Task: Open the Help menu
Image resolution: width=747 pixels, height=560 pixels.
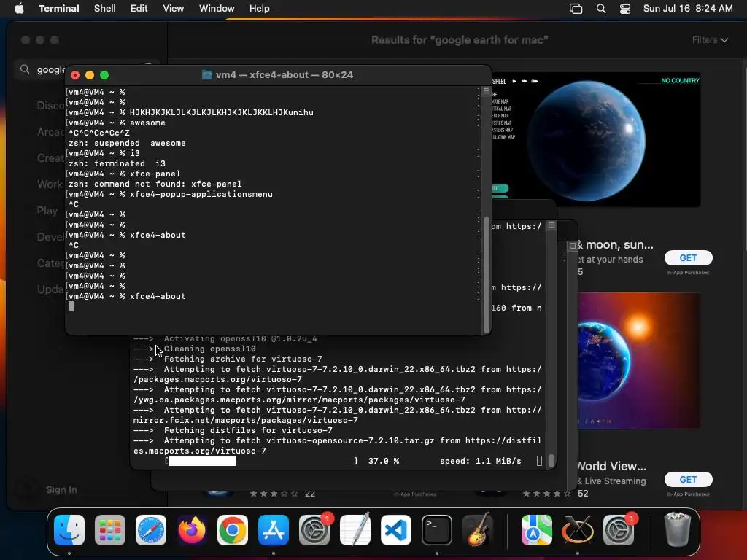Action: coord(259,9)
